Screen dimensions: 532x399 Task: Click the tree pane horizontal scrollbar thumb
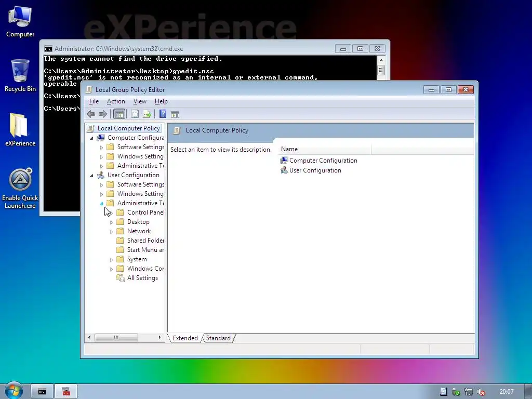pyautogui.click(x=116, y=337)
